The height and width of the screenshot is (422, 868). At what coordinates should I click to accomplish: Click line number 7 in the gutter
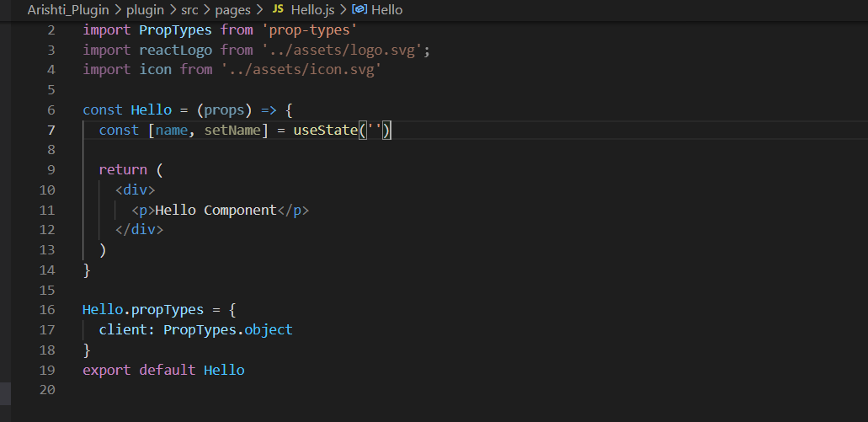pyautogui.click(x=51, y=131)
